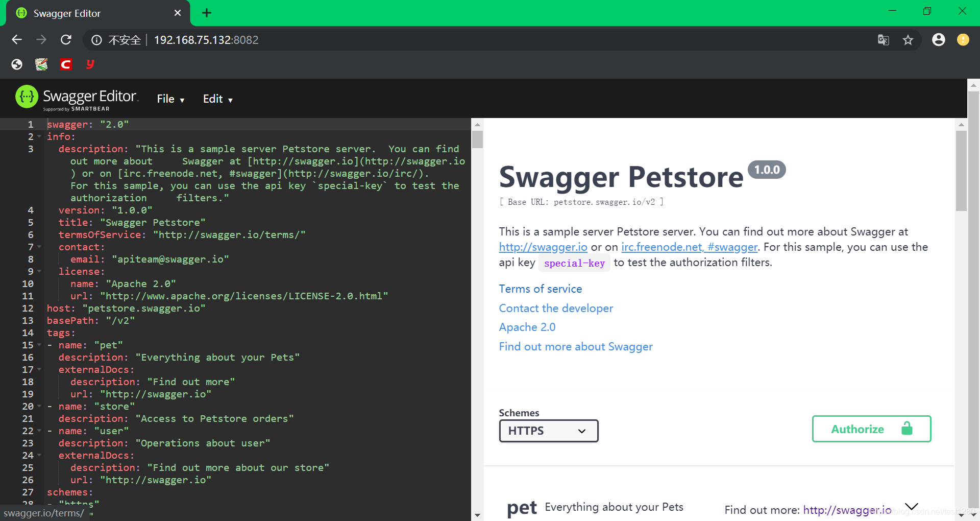The height and width of the screenshot is (521, 980).
Task: Click the Swagger Editor logo icon
Action: 26,97
